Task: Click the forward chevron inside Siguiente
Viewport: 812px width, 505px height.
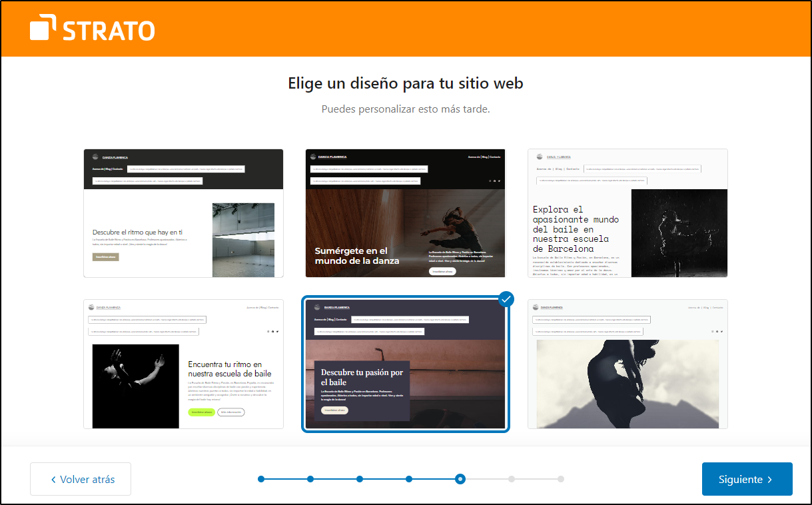Action: coord(771,479)
